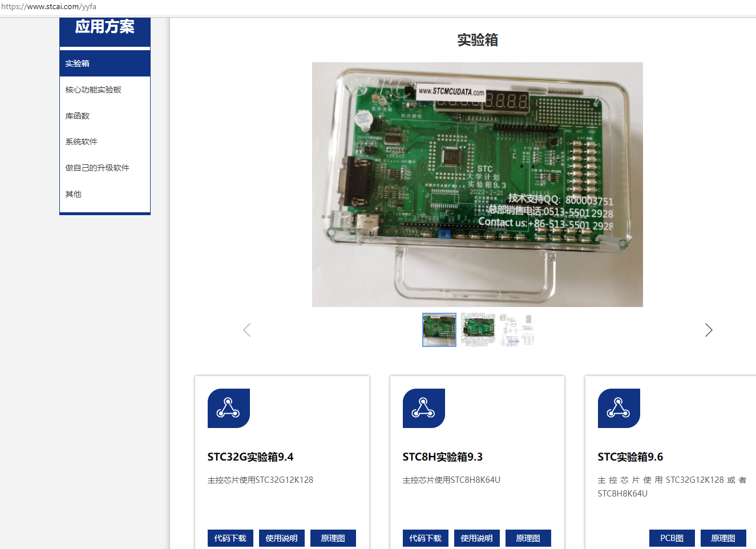Click 原理图 for STC32G实验箱9.4
The image size is (756, 549).
coord(333,538)
